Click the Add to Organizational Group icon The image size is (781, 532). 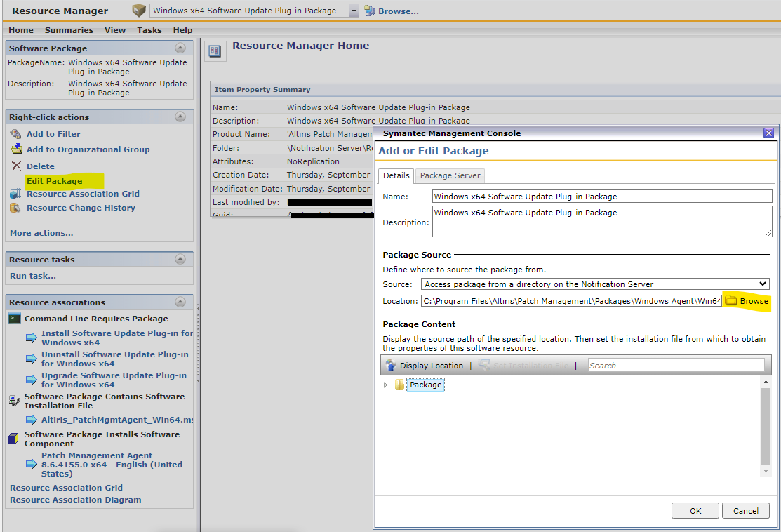click(16, 149)
